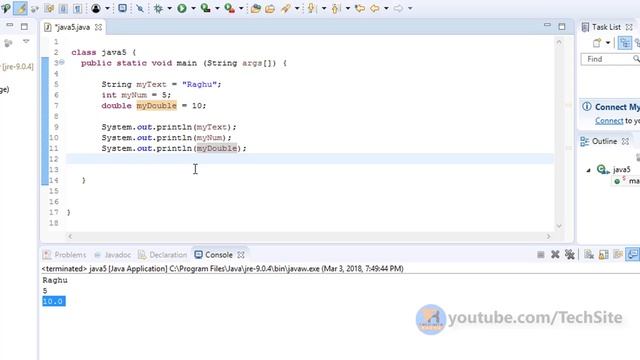Click the highlighted pencil toolbar icon
Screen dimensions: 640x360
[20, 8]
